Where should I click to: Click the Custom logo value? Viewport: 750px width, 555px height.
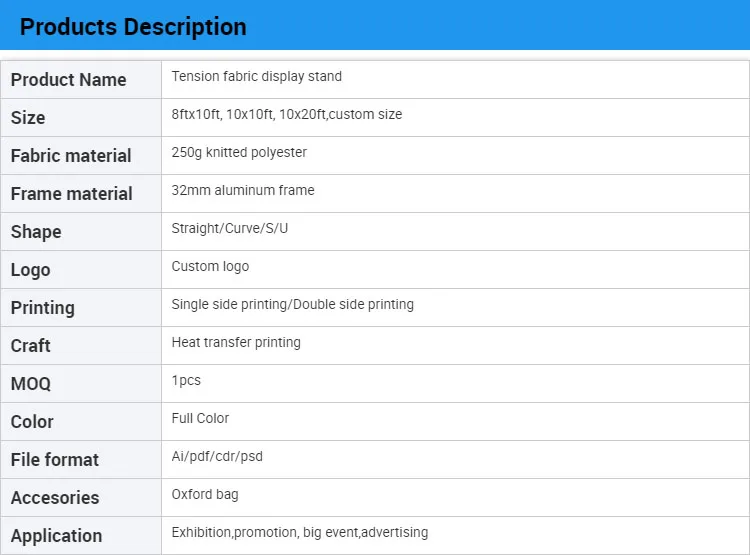coord(210,266)
